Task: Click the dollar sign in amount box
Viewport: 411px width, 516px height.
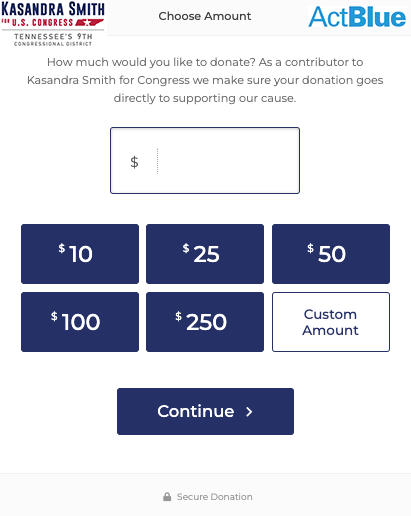Action: (x=134, y=162)
